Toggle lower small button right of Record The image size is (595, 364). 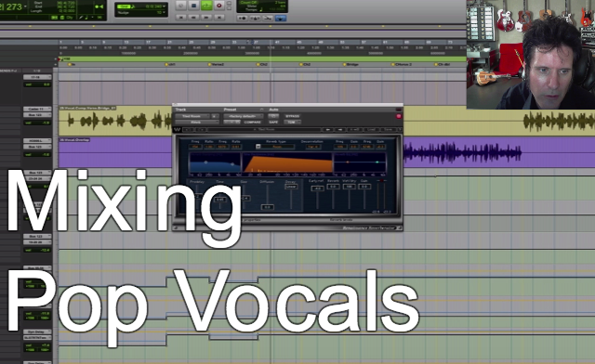coord(230,8)
